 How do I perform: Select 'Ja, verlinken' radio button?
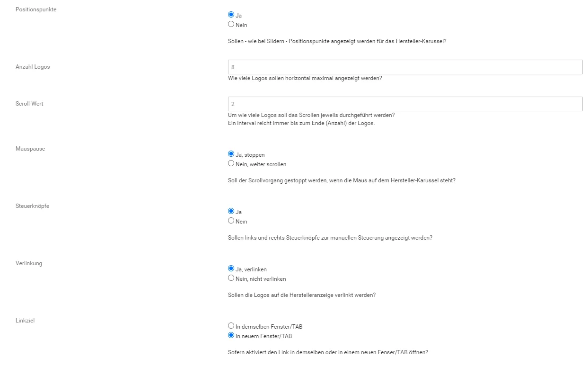(231, 269)
